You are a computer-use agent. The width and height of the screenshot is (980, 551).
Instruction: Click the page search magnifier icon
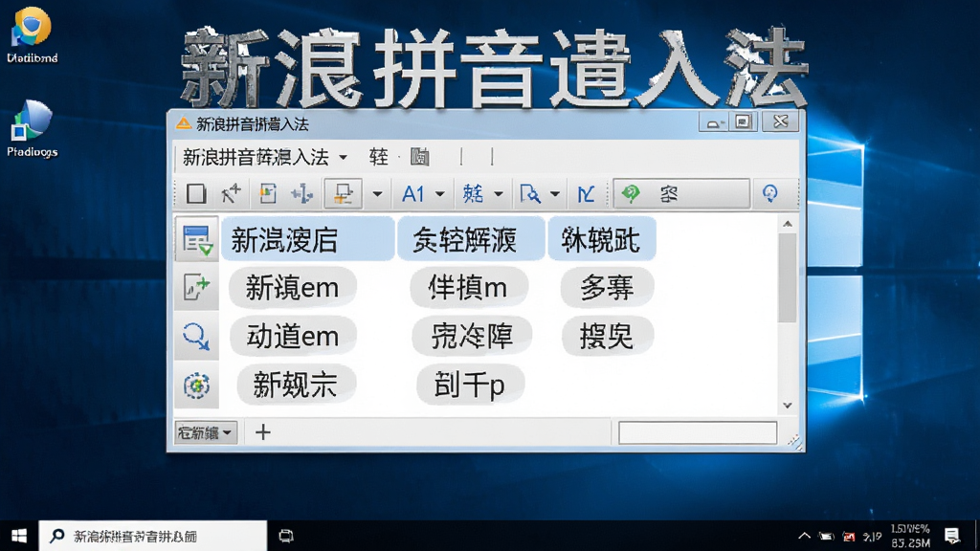tap(530, 193)
